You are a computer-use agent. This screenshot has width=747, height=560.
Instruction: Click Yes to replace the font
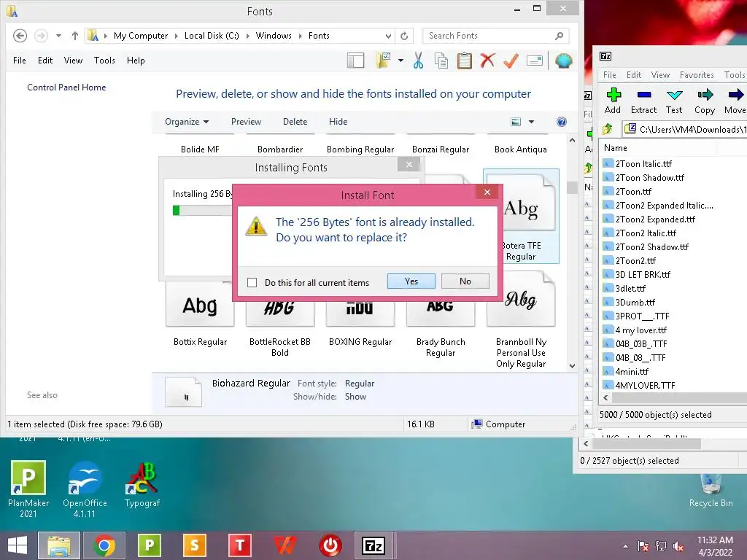click(x=411, y=281)
